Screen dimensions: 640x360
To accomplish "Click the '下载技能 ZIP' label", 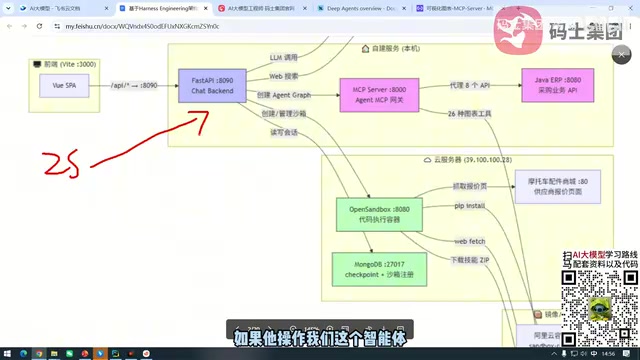I will 469,260.
